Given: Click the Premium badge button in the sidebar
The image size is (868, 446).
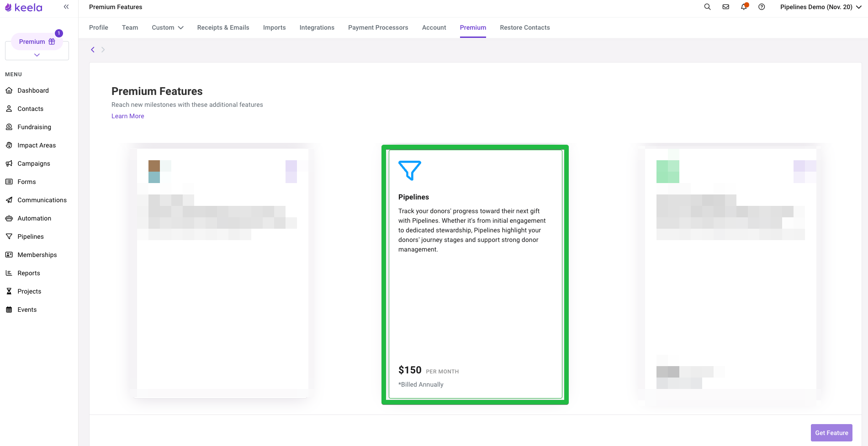Looking at the screenshot, I should tap(37, 42).
